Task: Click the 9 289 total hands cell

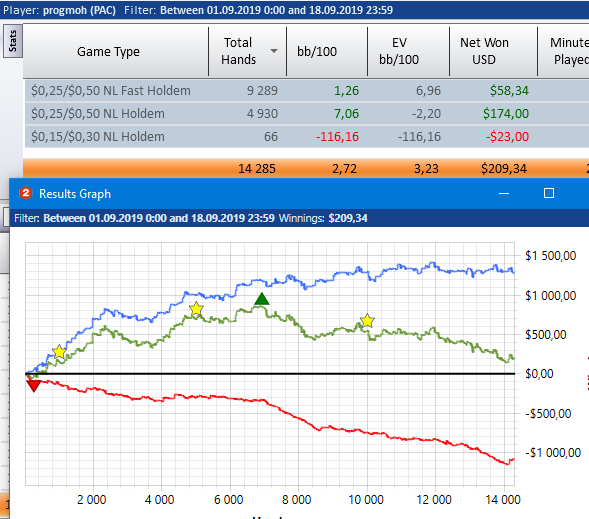Action: tap(262, 91)
